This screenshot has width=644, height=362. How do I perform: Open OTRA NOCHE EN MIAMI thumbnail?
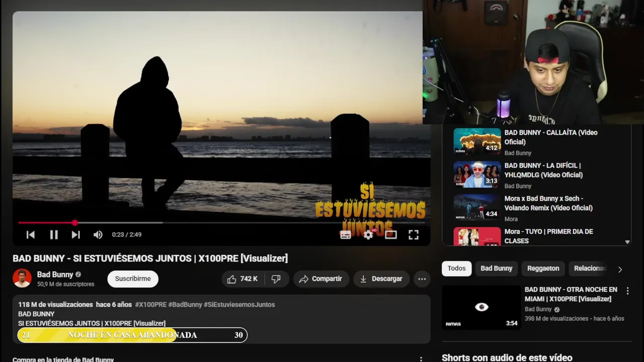[x=481, y=308]
